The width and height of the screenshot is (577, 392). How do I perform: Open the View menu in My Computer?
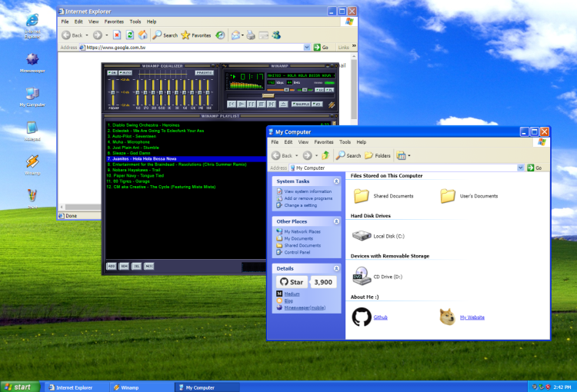303,142
